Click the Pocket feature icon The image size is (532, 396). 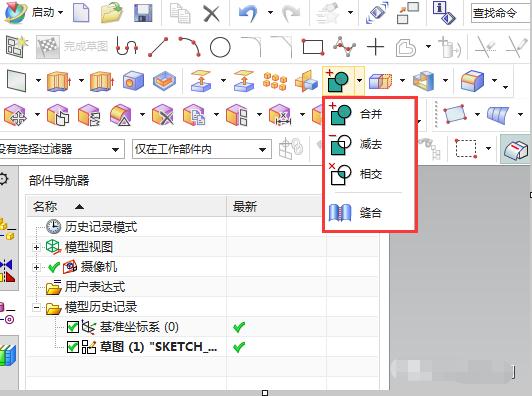(164, 81)
